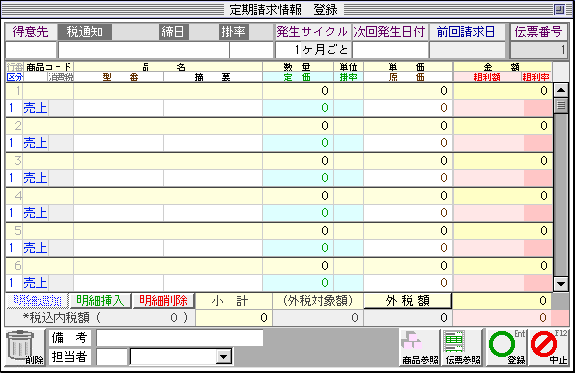575x373 pixels.
Task: Click 売上 category in row 2
Action: coord(36,143)
